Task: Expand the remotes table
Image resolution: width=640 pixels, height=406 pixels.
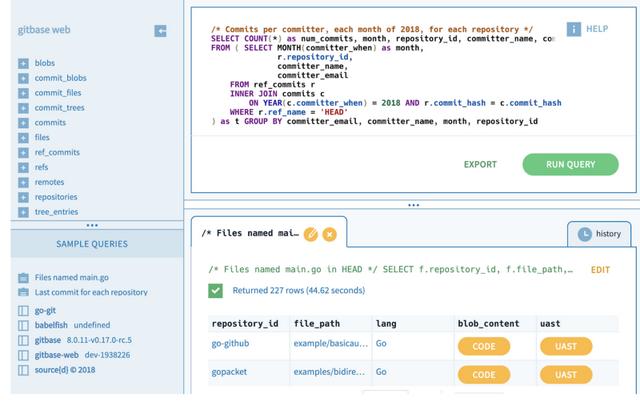Action: (23, 182)
